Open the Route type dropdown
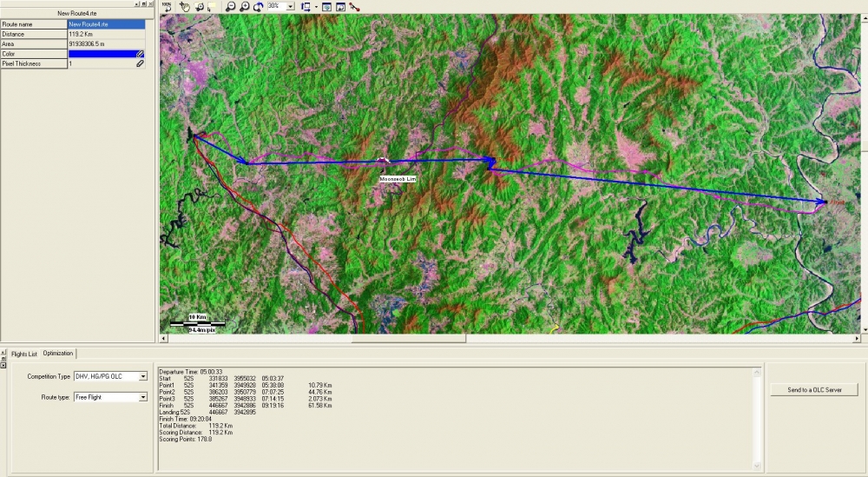Image resolution: width=868 pixels, height=477 pixels. [x=143, y=397]
